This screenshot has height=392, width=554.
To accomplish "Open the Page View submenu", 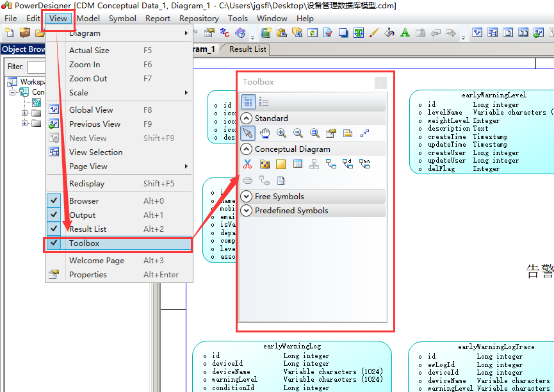I will 119,166.
